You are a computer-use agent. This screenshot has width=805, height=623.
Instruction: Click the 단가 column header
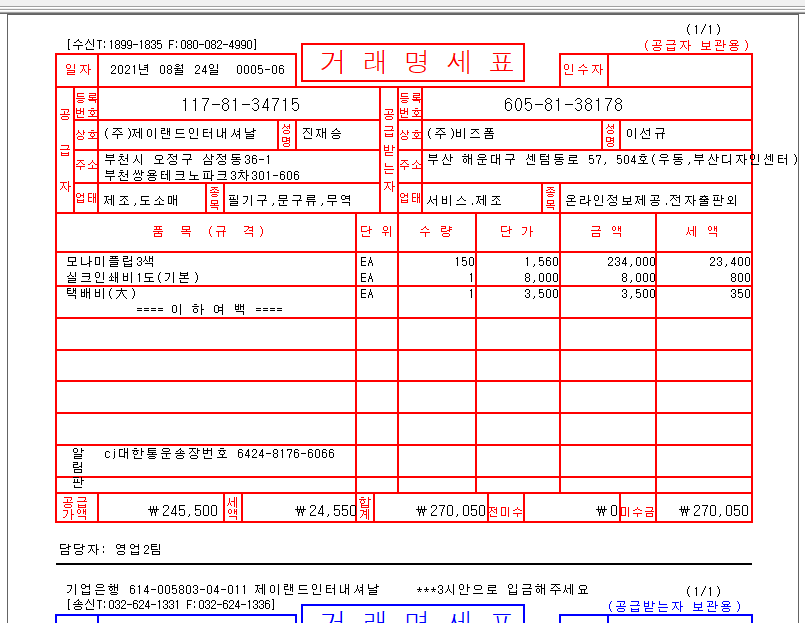click(x=515, y=231)
